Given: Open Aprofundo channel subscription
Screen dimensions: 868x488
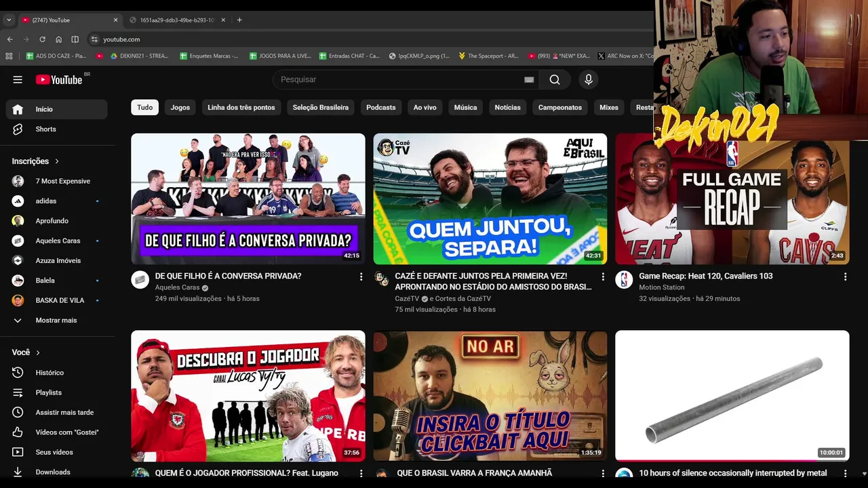Looking at the screenshot, I should pos(57,221).
